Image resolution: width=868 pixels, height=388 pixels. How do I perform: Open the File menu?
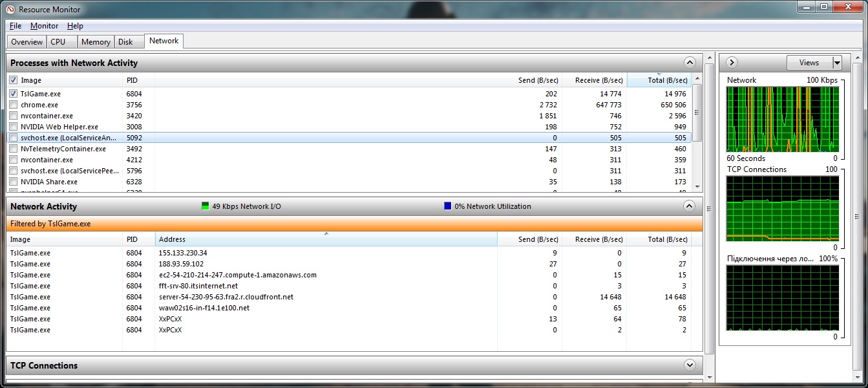(x=16, y=26)
